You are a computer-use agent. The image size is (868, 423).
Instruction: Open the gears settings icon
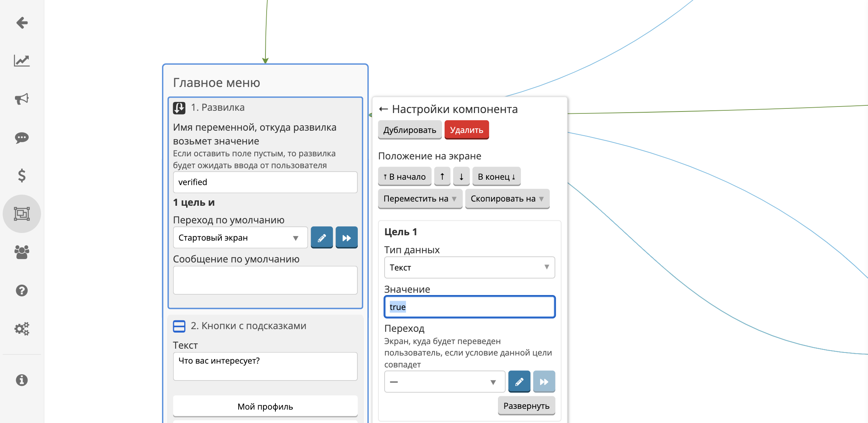(x=22, y=329)
